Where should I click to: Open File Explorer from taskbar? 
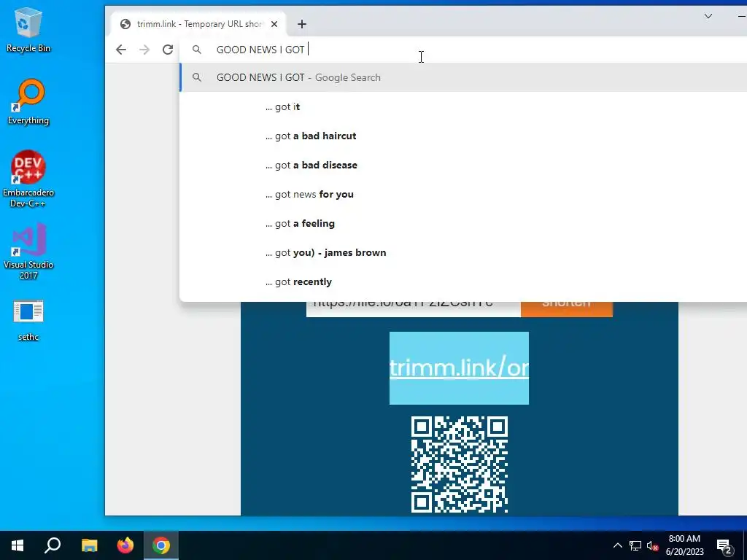(x=89, y=545)
